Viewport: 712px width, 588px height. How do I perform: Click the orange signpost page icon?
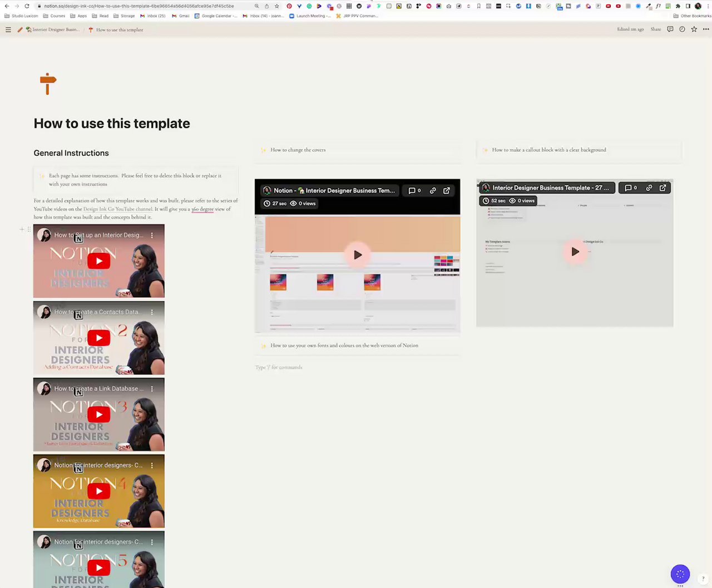48,83
